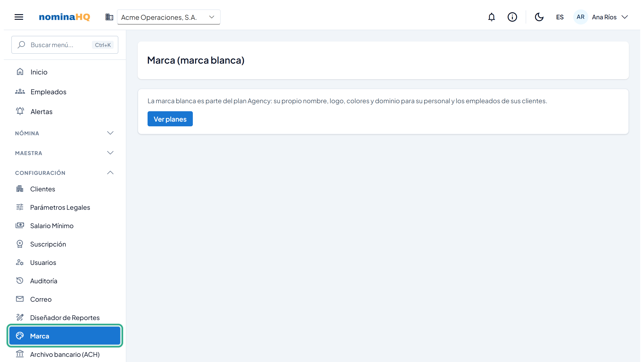644x362 pixels.
Task: Collapse the CONFIGURACIÓN section
Action: pyautogui.click(x=65, y=173)
